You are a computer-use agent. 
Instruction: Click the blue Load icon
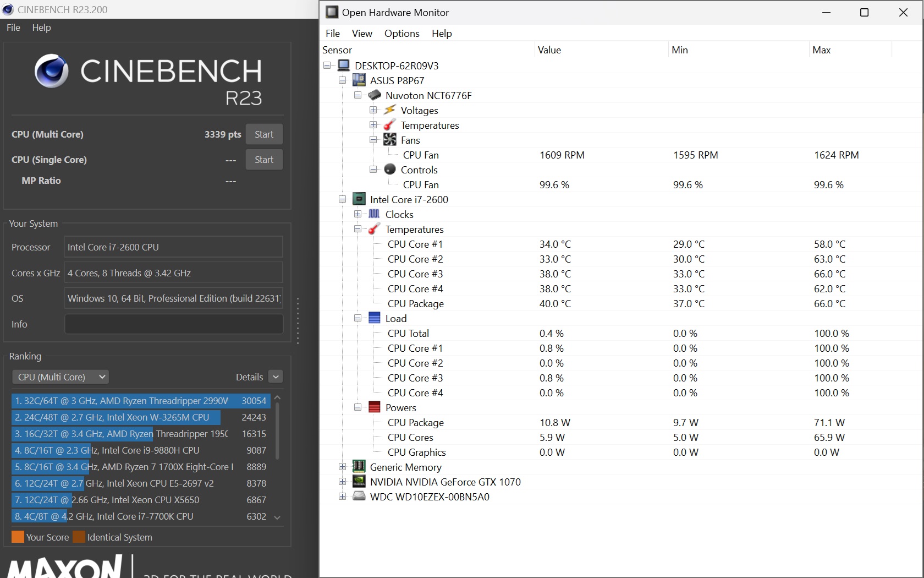click(375, 318)
